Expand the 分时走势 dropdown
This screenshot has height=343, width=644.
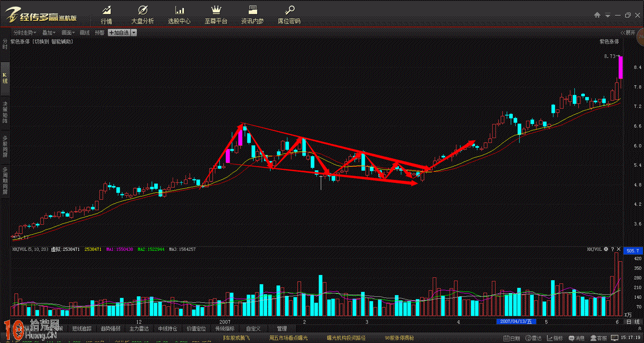pos(25,33)
